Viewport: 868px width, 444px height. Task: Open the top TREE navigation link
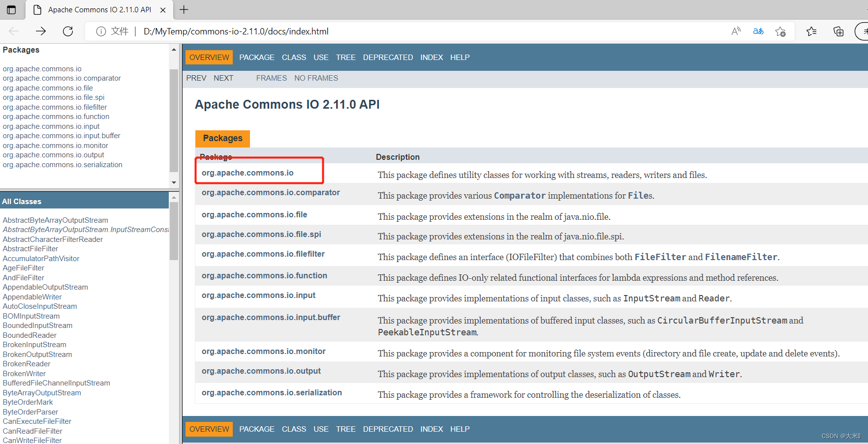coord(346,58)
